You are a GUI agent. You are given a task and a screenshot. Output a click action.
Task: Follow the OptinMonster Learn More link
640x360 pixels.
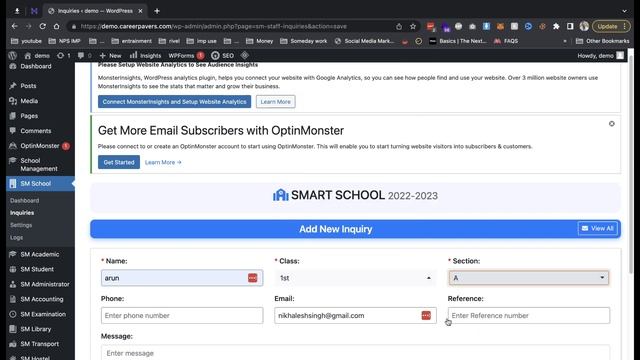163,162
